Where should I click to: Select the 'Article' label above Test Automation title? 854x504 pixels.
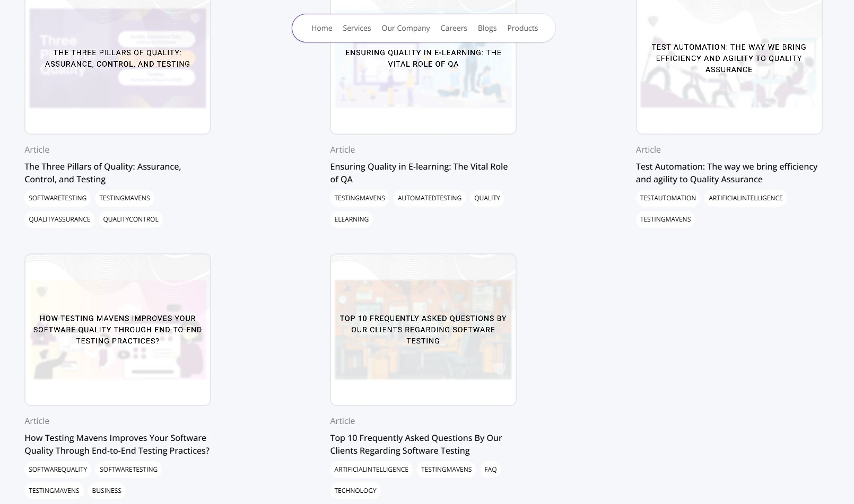pyautogui.click(x=648, y=150)
